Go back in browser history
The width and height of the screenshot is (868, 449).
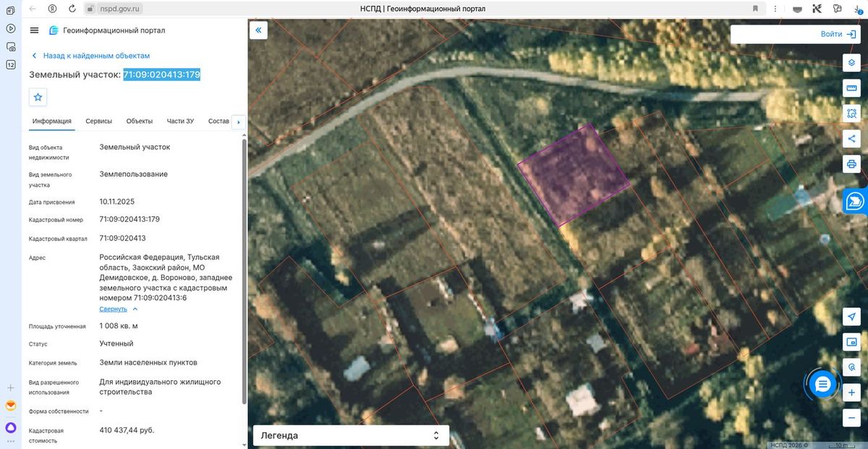(33, 9)
